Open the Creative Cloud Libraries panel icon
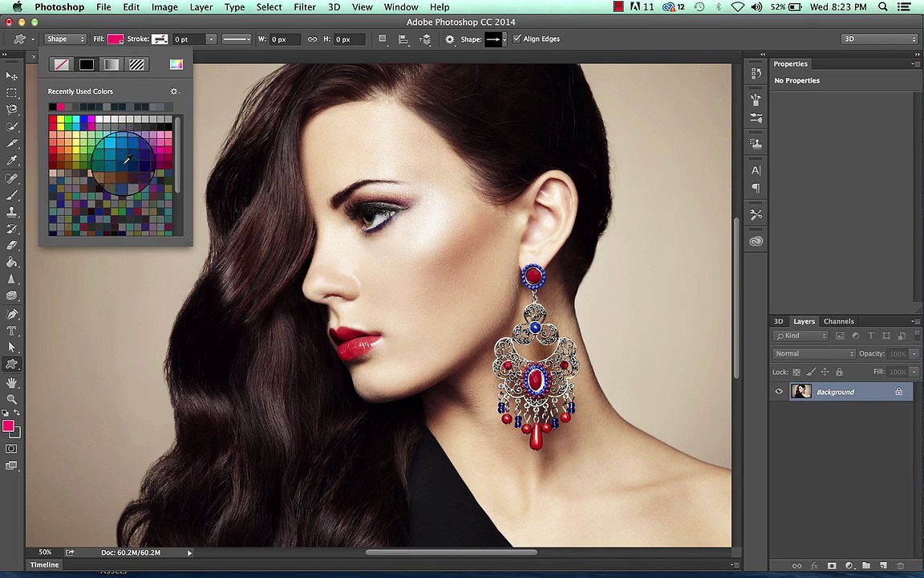The height and width of the screenshot is (578, 924). point(756,241)
